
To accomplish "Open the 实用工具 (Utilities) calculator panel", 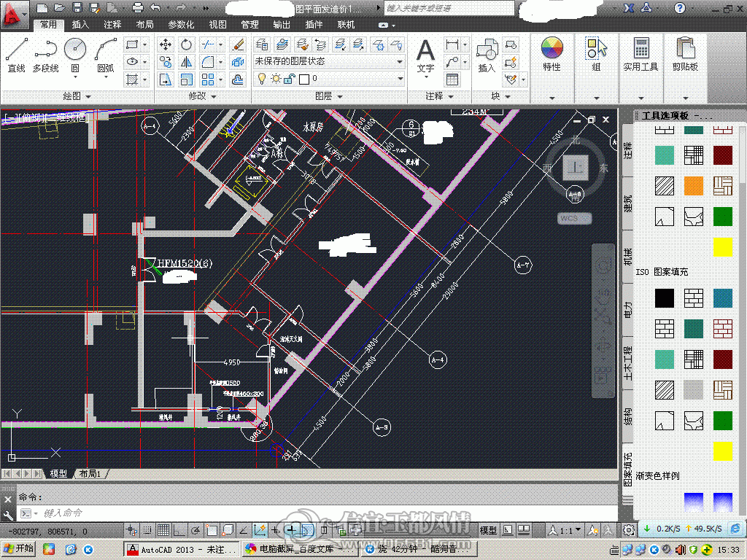I will (640, 54).
